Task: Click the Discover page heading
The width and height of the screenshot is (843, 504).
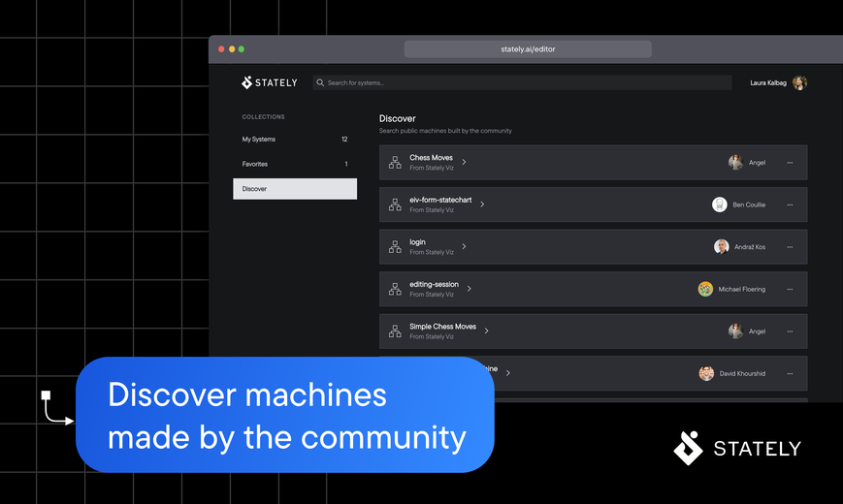Action: [x=398, y=118]
